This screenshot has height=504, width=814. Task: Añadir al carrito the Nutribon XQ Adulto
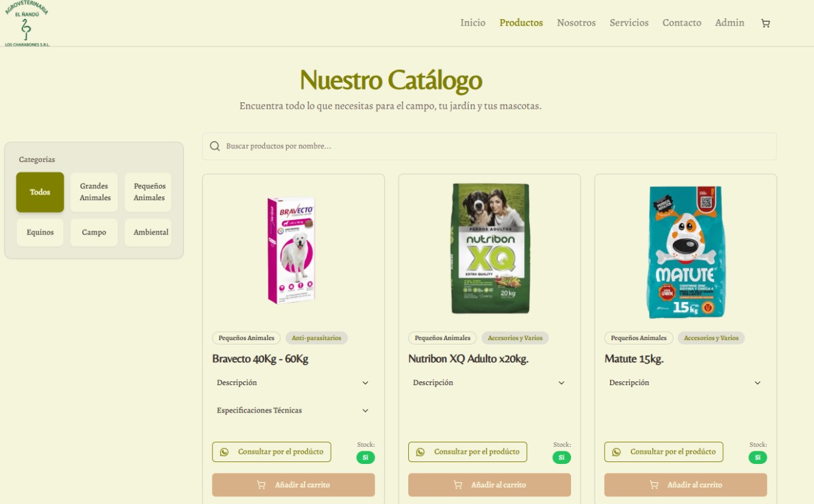pos(489,484)
